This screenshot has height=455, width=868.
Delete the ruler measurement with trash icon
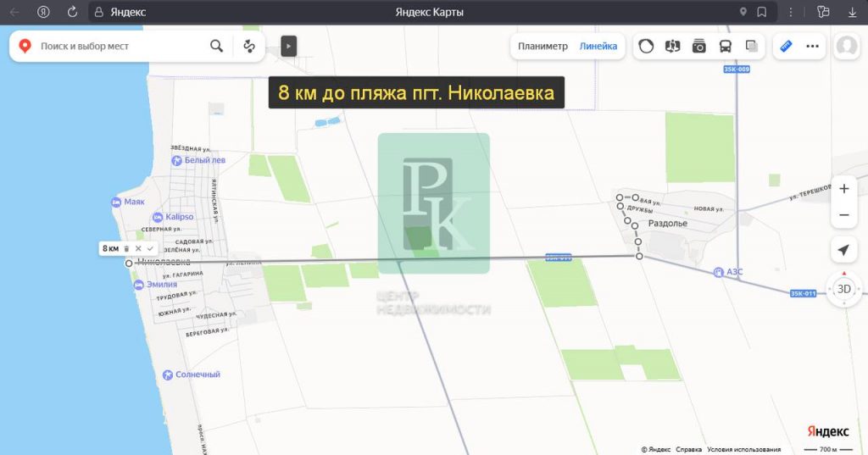coord(127,248)
